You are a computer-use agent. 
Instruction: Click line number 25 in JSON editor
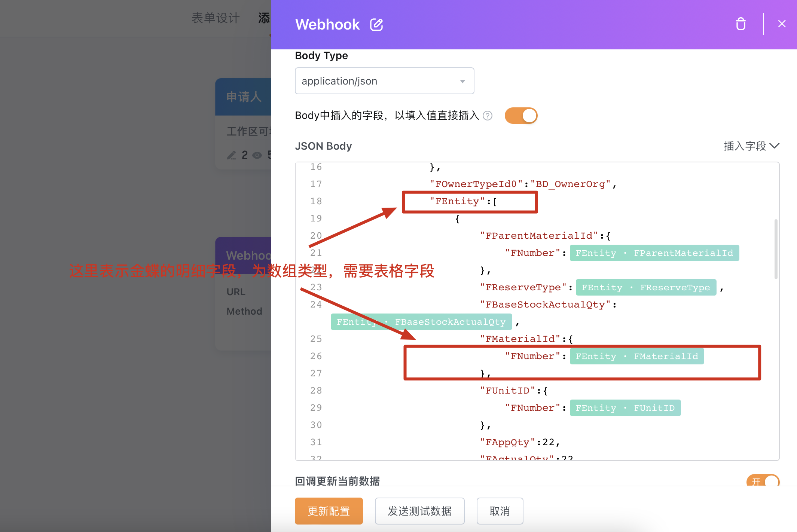316,339
